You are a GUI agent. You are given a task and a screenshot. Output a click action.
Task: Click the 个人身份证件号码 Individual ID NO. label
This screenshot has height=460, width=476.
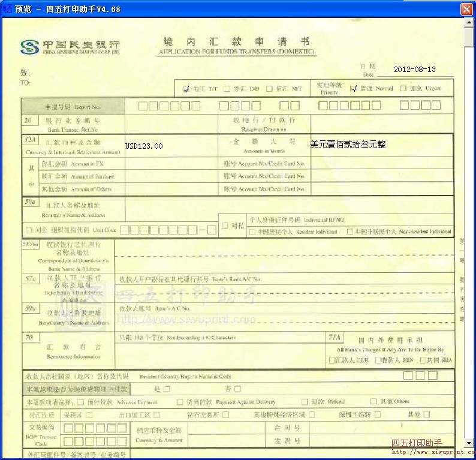[x=297, y=220]
